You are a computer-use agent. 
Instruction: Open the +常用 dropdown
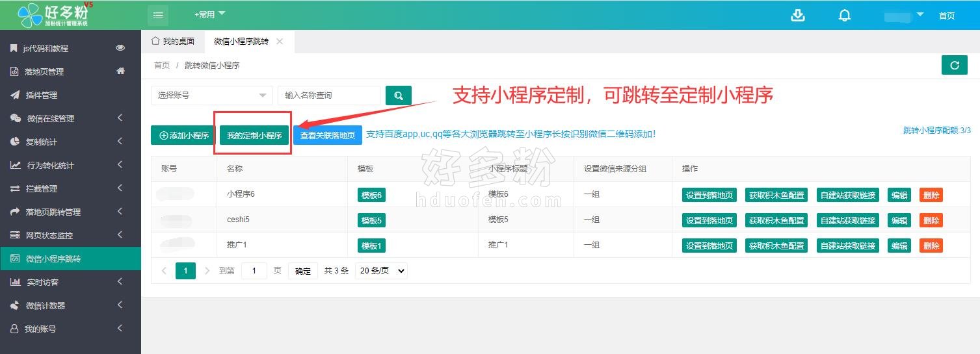click(x=209, y=14)
